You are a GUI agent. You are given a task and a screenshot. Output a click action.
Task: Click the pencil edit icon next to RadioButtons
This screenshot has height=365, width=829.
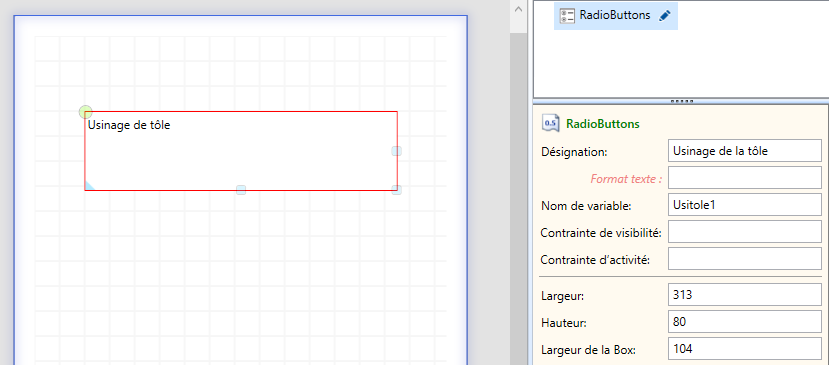pos(665,16)
